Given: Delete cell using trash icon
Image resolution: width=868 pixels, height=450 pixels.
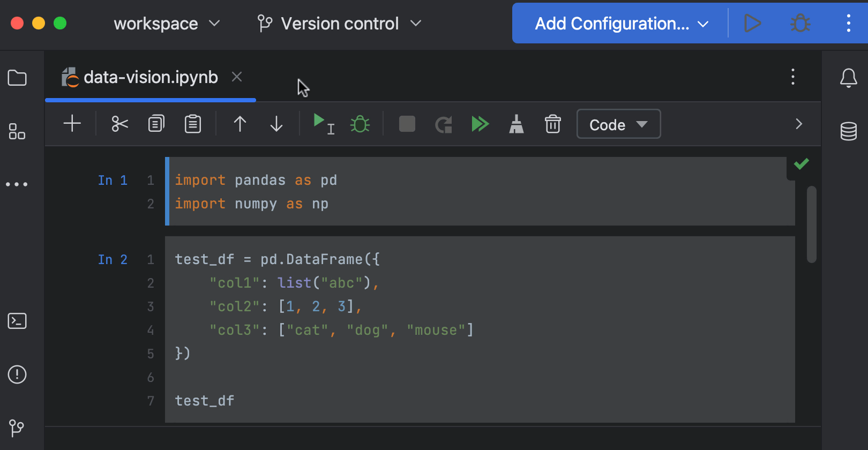Looking at the screenshot, I should point(552,124).
